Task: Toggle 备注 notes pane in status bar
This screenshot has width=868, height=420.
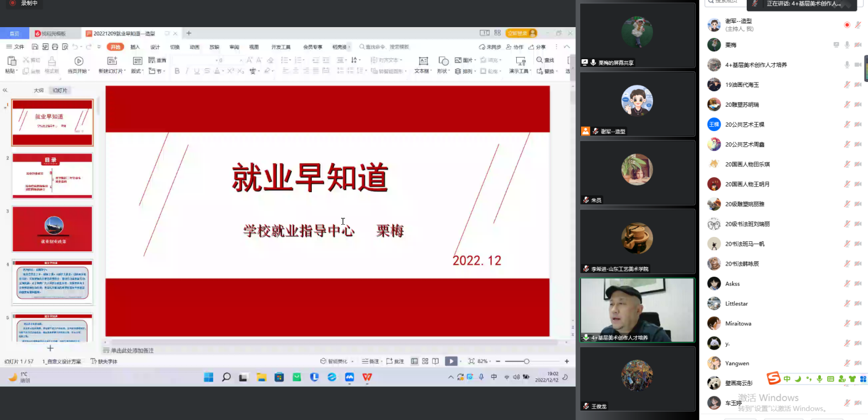Action: [371, 361]
